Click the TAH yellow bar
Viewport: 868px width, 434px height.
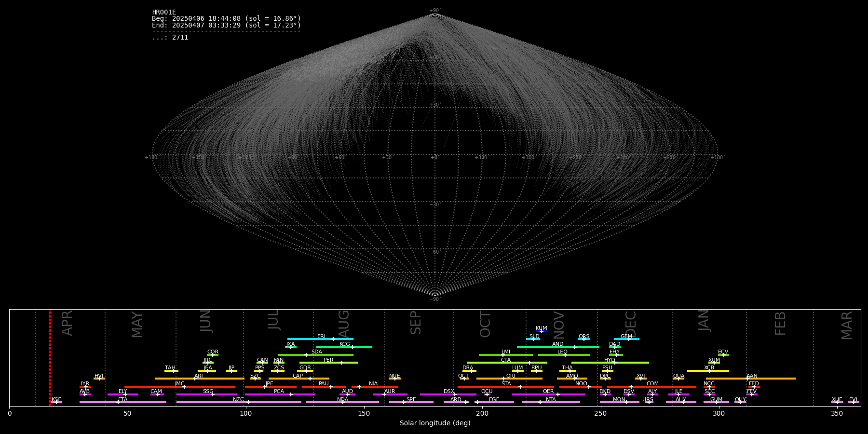pyautogui.click(x=171, y=371)
